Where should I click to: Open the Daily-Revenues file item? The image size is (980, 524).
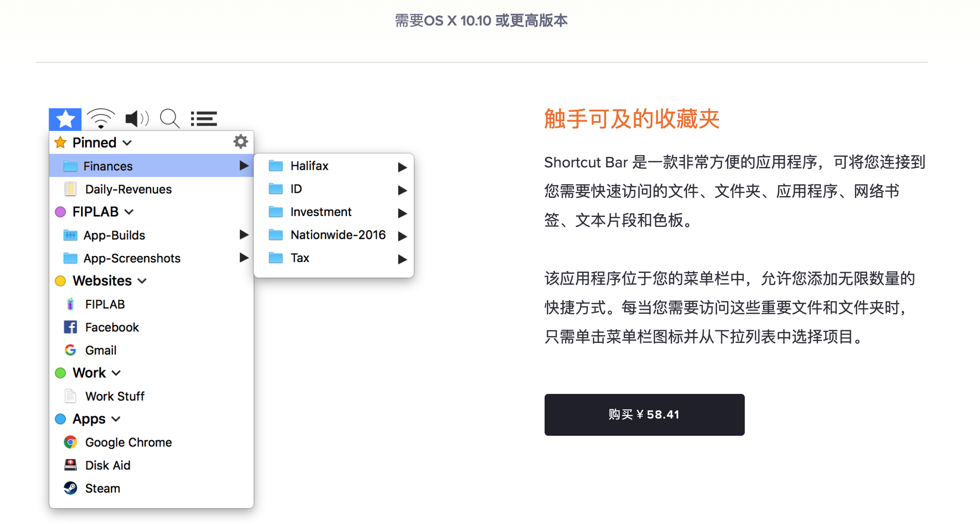pyautogui.click(x=128, y=189)
